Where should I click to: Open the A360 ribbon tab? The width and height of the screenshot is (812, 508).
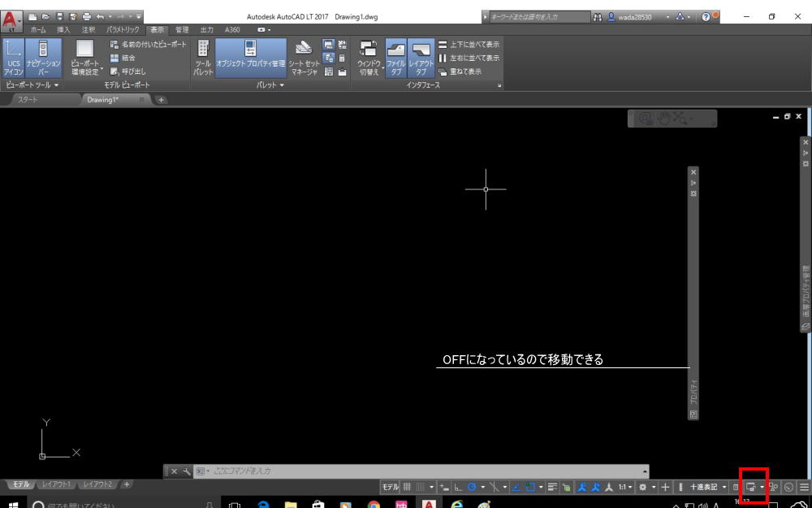pos(232,30)
